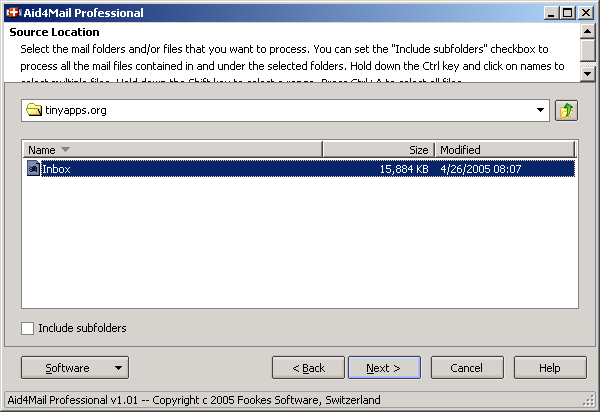Cancel the wizard

[467, 368]
